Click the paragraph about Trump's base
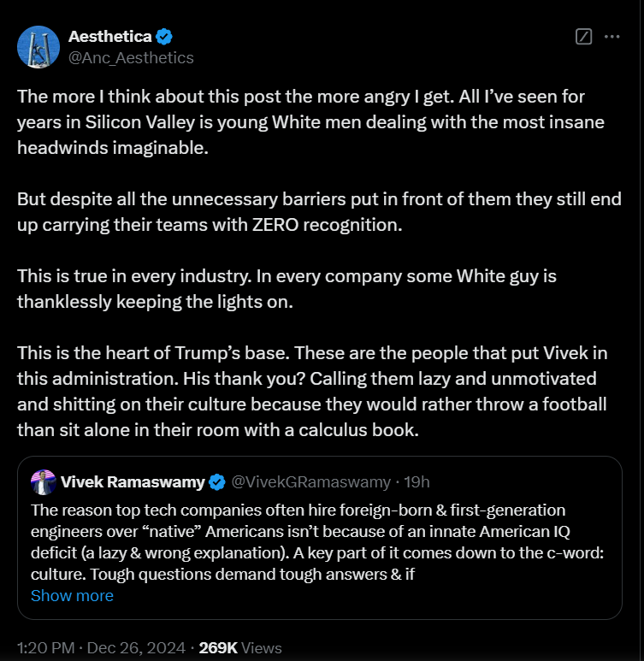Screen dimensions: 644x661 pos(318,390)
